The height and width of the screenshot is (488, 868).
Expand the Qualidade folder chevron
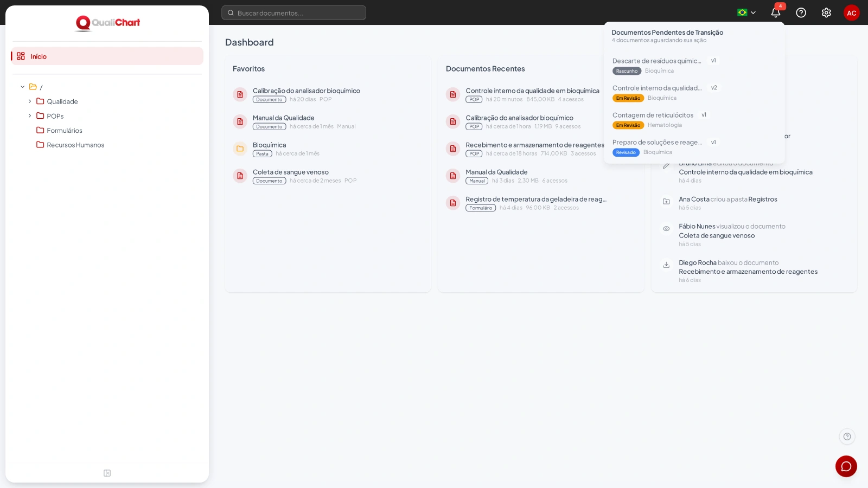[30, 101]
